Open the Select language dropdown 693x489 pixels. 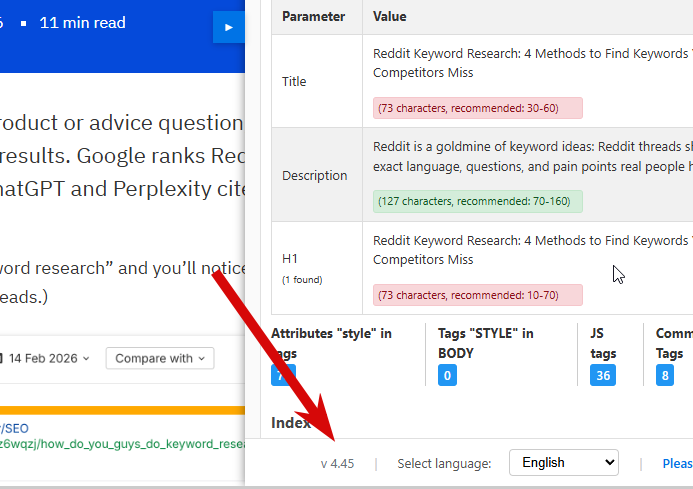(563, 463)
